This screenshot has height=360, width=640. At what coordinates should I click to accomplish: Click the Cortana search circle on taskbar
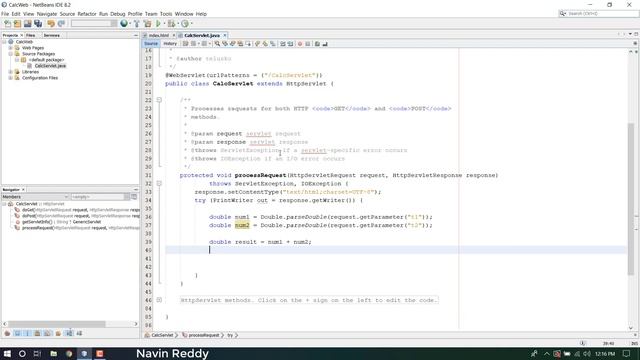click(x=22, y=353)
